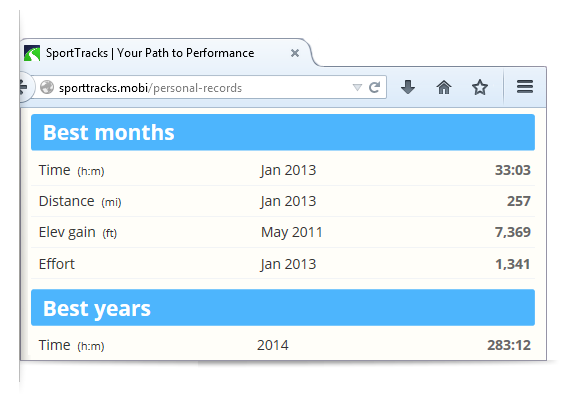Open the Distance 257 record row

pos(283,201)
